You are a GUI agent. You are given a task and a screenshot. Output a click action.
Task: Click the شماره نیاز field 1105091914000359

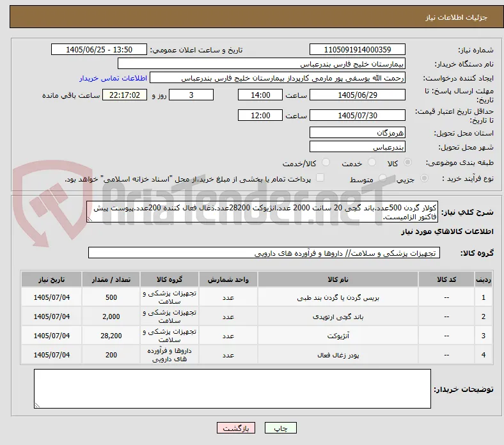pos(357,49)
